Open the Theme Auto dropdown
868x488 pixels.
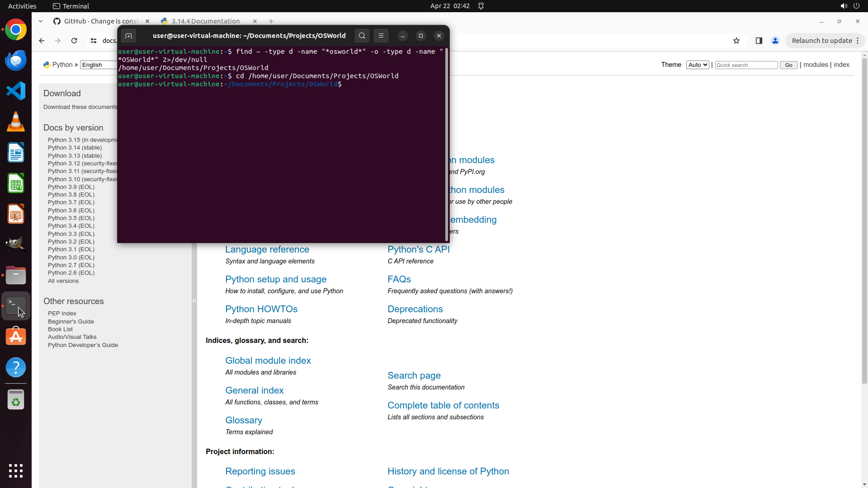pyautogui.click(x=697, y=65)
